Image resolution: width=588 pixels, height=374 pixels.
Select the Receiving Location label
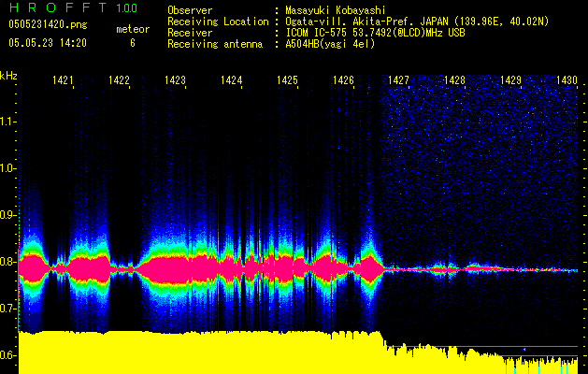point(218,22)
